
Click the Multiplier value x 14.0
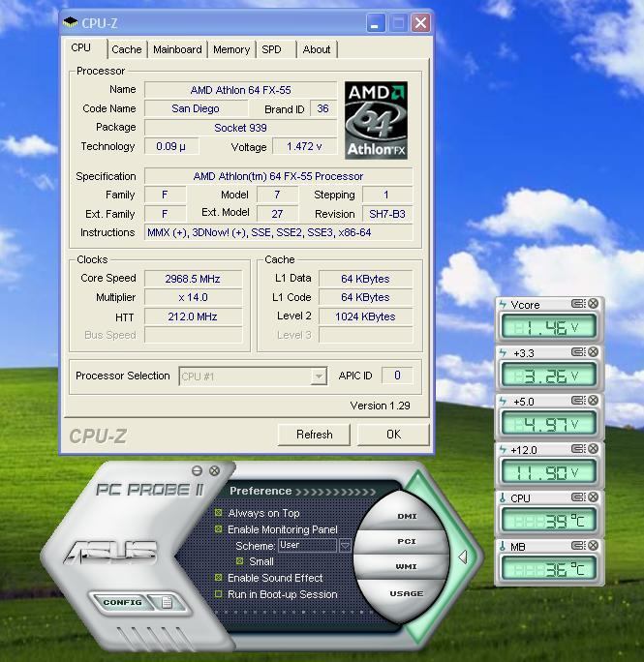click(x=193, y=297)
